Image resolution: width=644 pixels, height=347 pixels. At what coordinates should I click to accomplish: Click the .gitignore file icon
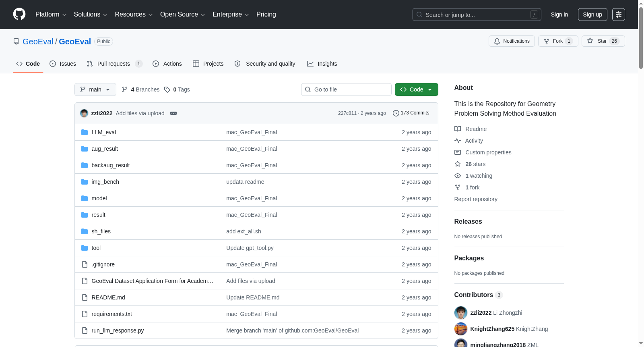click(85, 264)
